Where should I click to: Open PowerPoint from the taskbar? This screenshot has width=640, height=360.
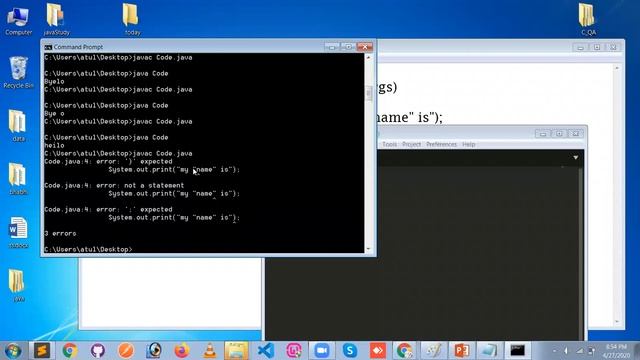coord(461,351)
